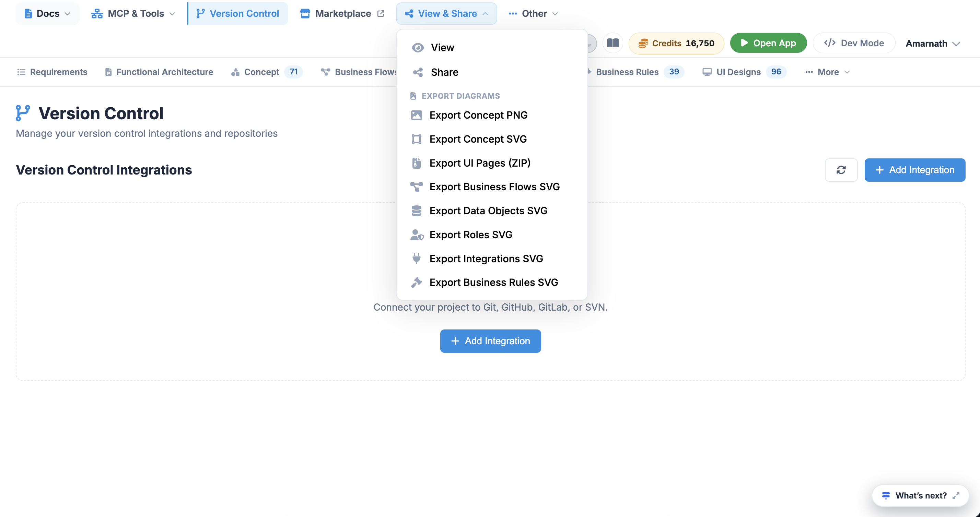Collapse the View & Share dropdown
The width and height of the screenshot is (980, 517).
pyautogui.click(x=446, y=14)
